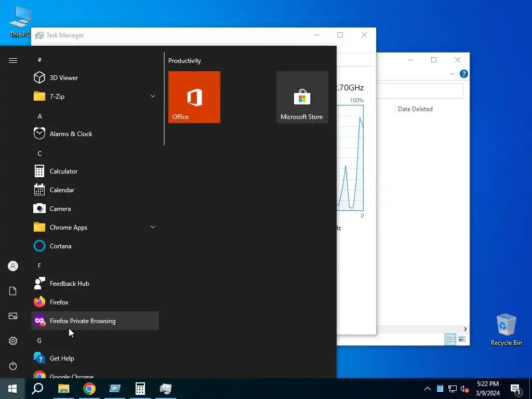Viewport: 532px width, 399px height.
Task: Select the Recycle Bin desktop icon
Action: coord(506,330)
